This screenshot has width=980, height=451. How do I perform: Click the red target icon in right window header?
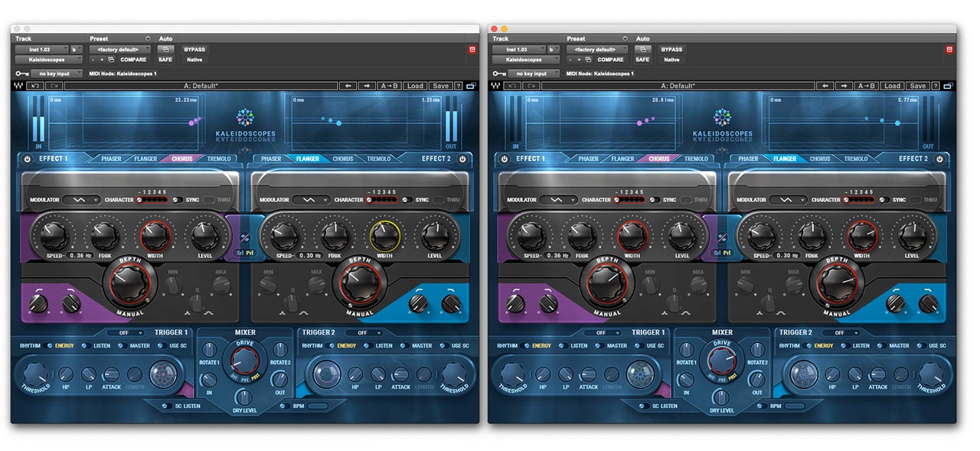click(x=949, y=49)
